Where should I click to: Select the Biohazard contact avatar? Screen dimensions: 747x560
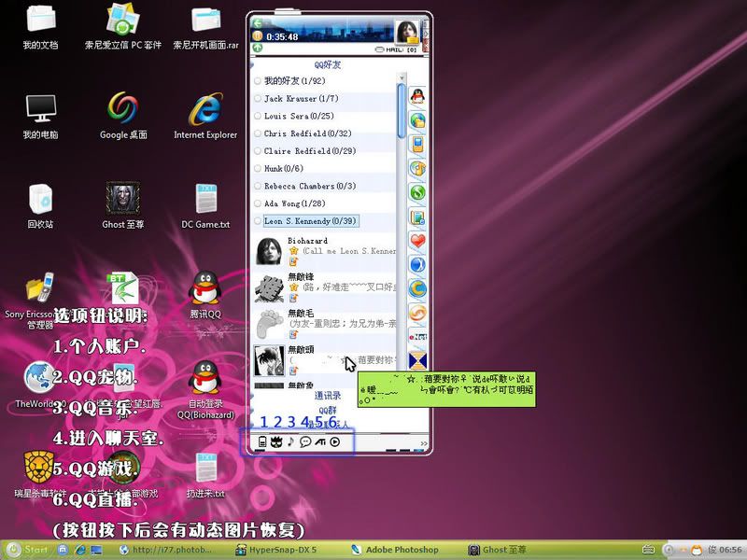pyautogui.click(x=270, y=252)
